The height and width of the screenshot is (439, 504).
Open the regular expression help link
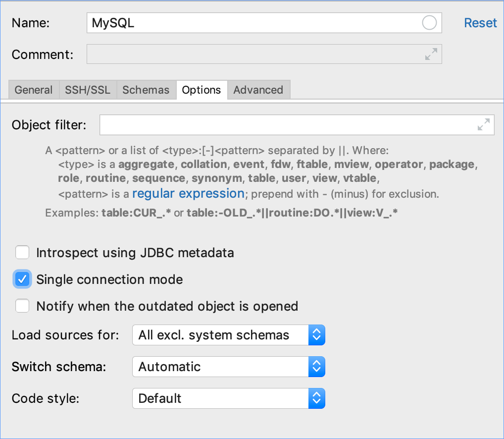(x=188, y=194)
